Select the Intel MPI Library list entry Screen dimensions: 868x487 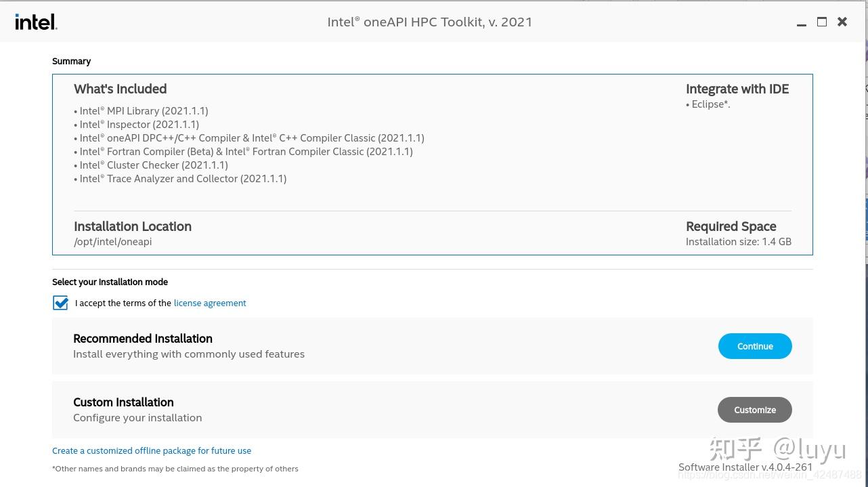pos(143,110)
